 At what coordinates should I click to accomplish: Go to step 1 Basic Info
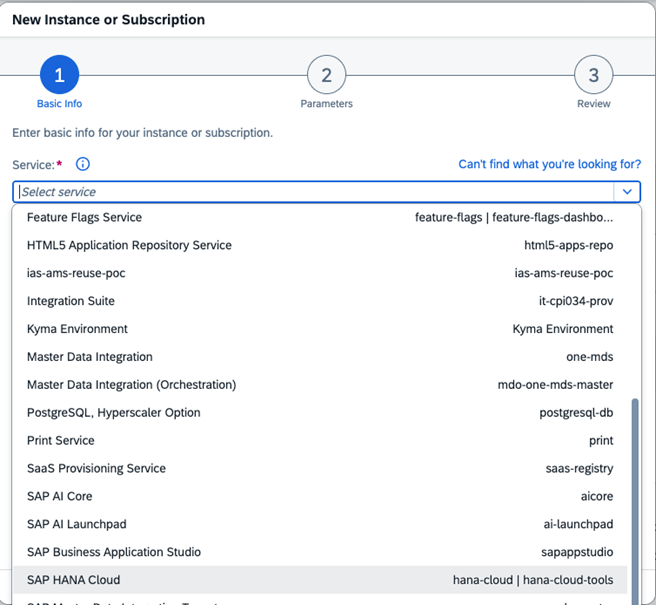pos(59,75)
